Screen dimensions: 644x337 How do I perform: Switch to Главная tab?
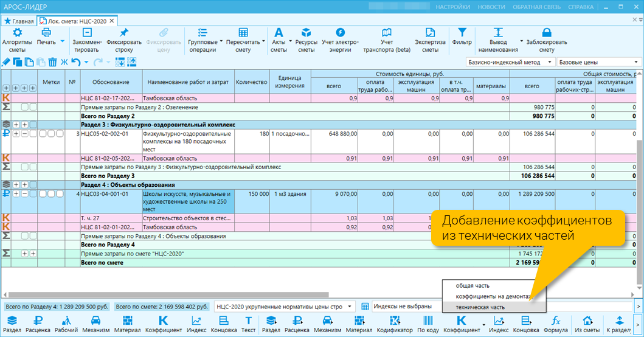(19, 21)
